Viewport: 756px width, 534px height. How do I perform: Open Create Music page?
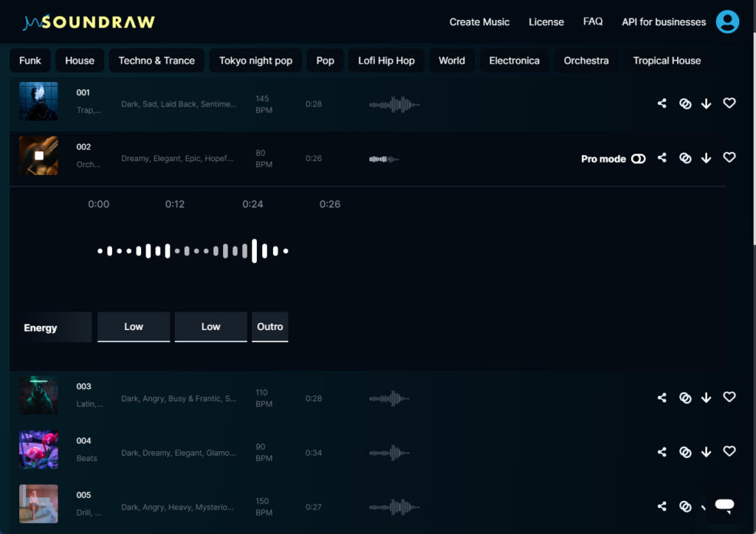tap(479, 21)
